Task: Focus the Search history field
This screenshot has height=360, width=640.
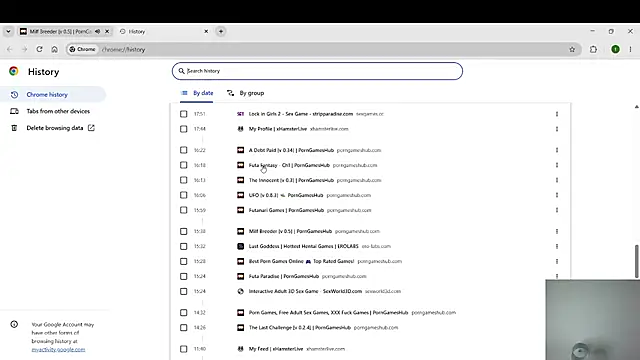Action: point(317,71)
